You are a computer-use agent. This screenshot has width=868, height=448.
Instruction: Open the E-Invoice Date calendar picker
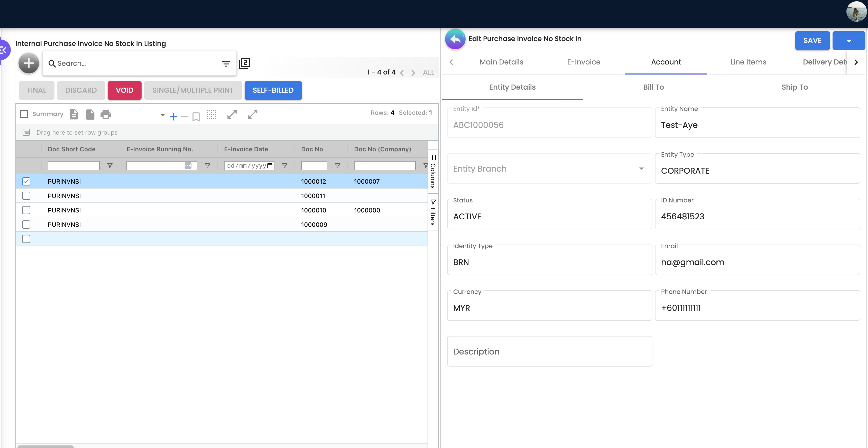click(x=270, y=165)
